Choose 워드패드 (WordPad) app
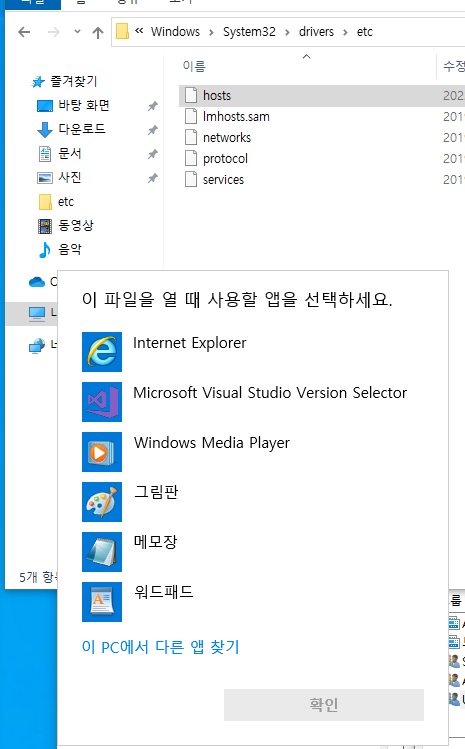The height and width of the screenshot is (749, 465). click(253, 602)
